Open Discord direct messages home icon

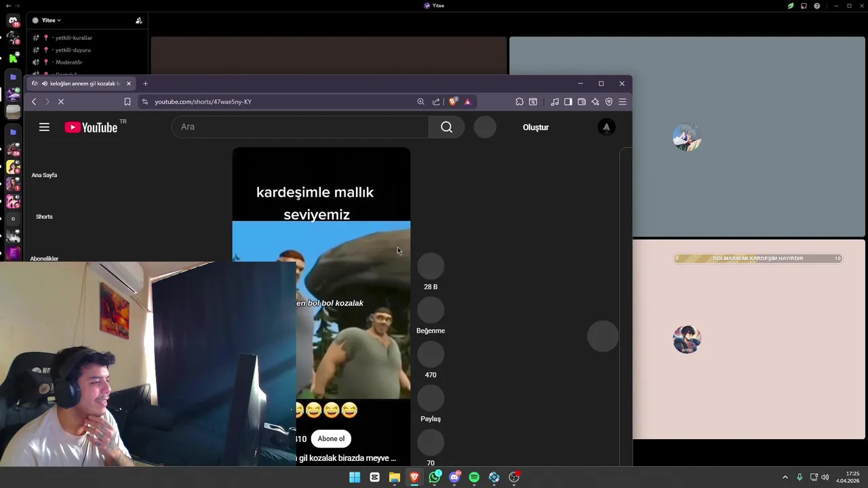coord(13,21)
